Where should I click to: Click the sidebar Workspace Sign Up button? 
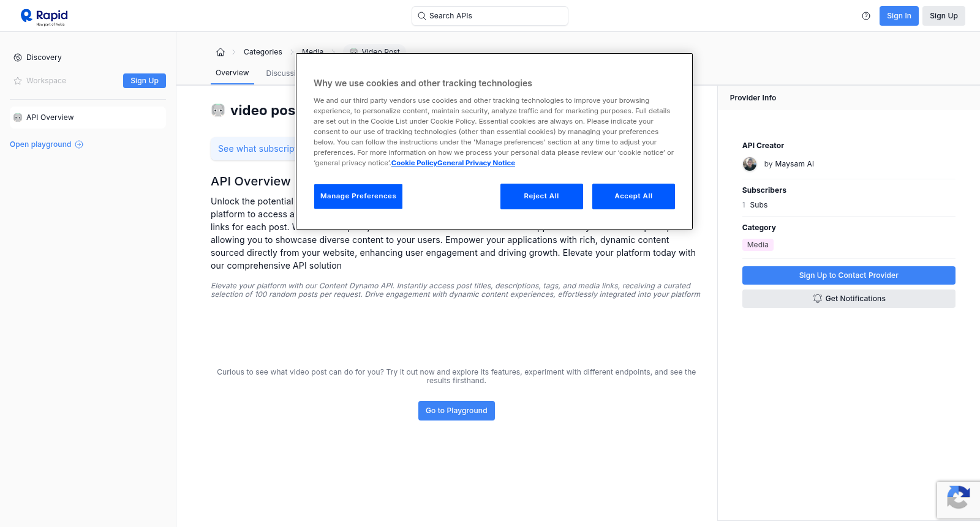tap(145, 81)
